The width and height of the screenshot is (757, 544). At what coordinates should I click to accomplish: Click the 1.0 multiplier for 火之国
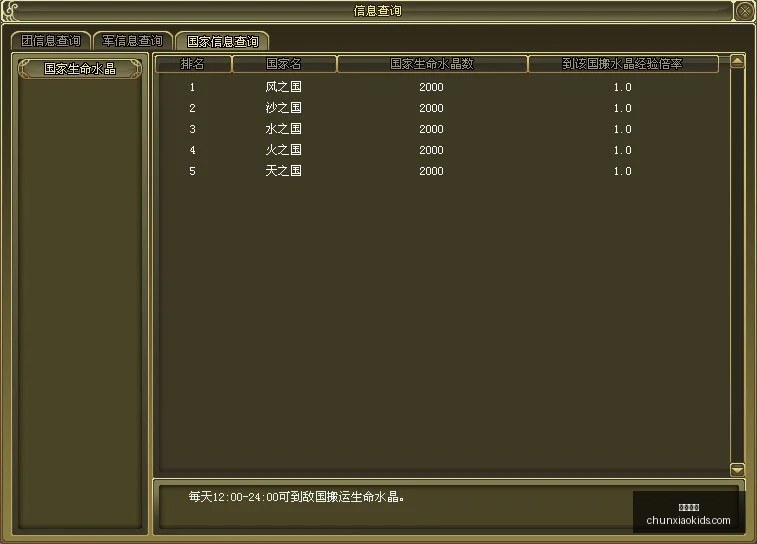622,150
